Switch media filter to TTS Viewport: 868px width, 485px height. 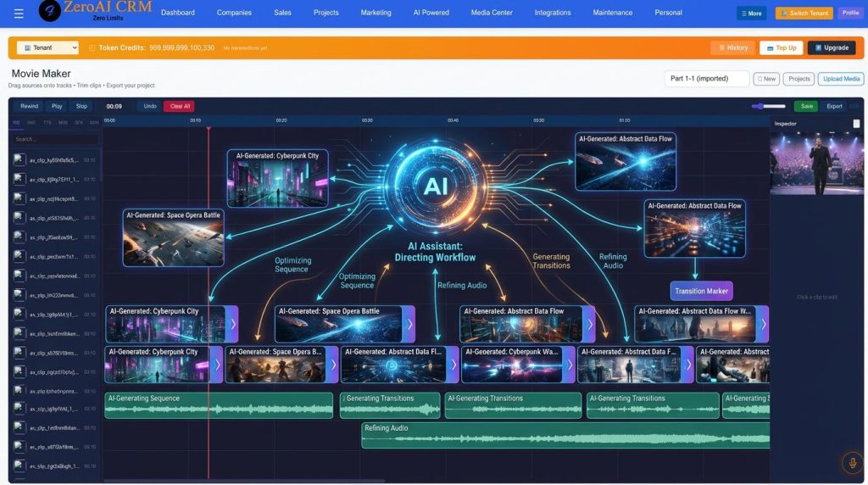coord(47,123)
